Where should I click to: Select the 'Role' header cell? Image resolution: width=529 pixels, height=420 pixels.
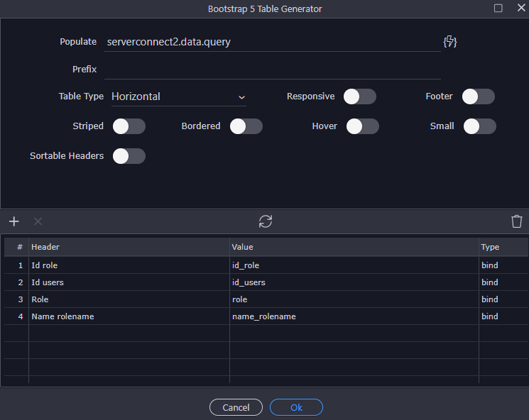pos(129,299)
